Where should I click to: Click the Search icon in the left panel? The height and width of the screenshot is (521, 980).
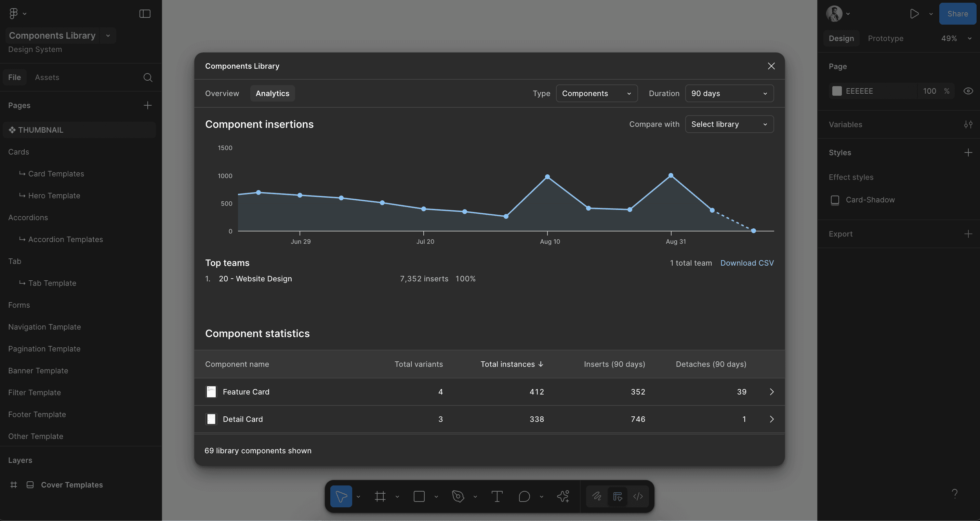click(148, 78)
